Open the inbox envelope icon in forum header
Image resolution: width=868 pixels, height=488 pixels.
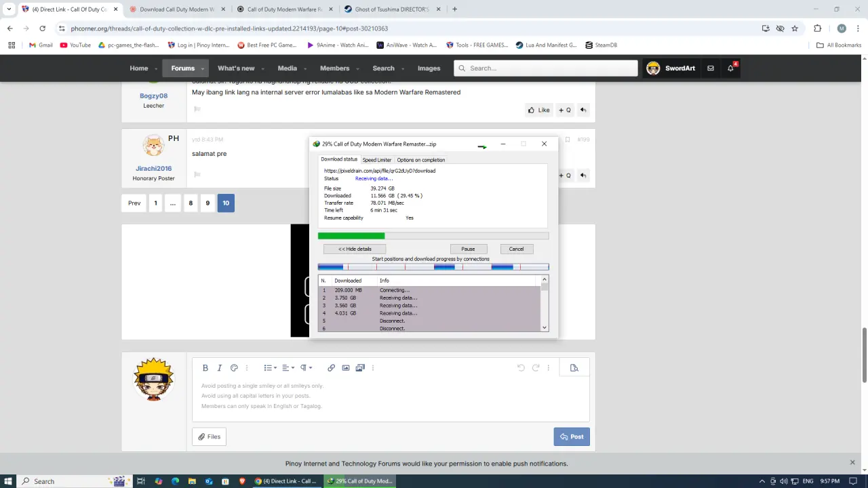click(x=711, y=68)
